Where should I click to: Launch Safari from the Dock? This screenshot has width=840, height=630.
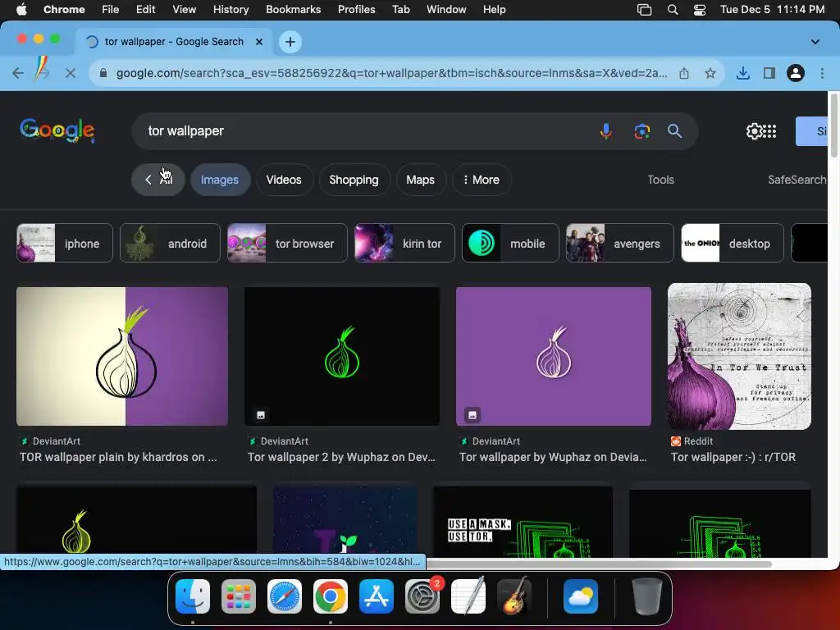[285, 596]
